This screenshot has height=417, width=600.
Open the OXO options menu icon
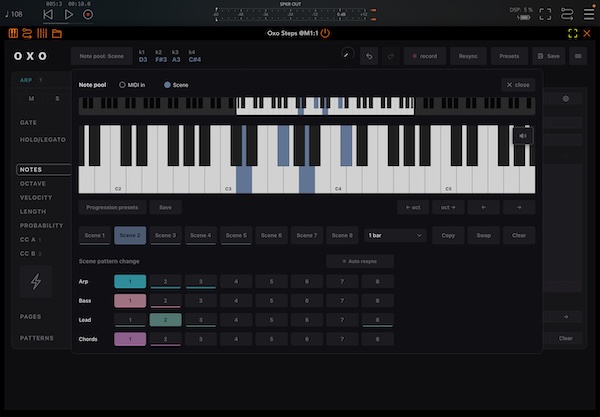pos(578,56)
